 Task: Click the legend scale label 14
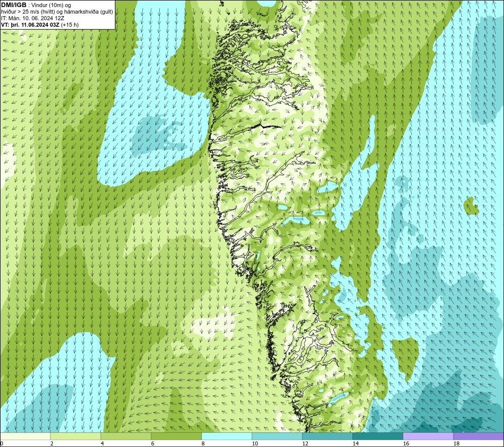coord(355,443)
